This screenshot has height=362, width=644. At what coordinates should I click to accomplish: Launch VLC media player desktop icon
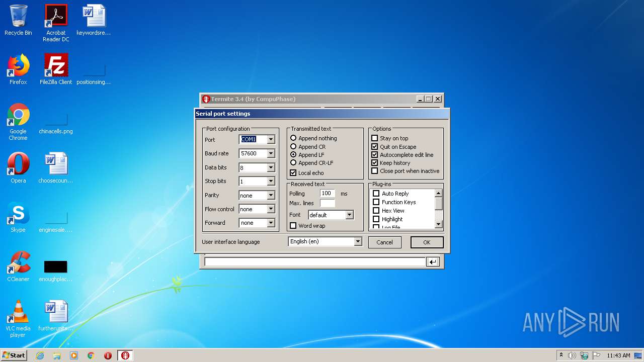(18, 319)
